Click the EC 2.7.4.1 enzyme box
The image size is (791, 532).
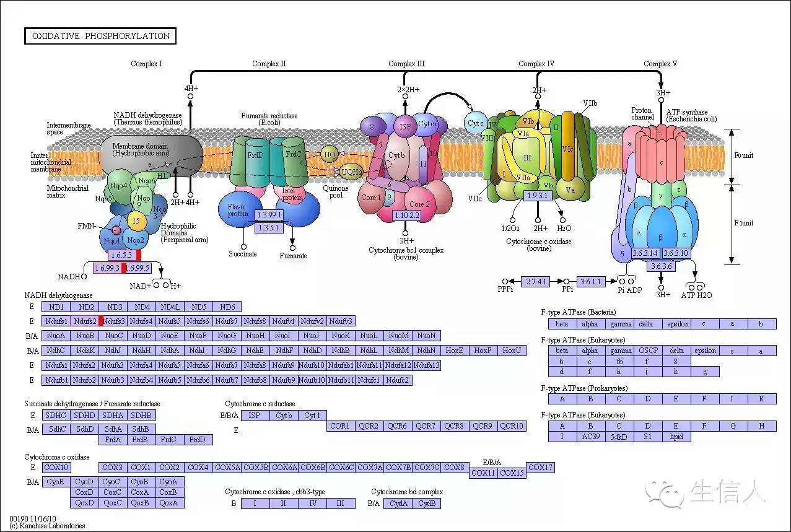coord(535,281)
